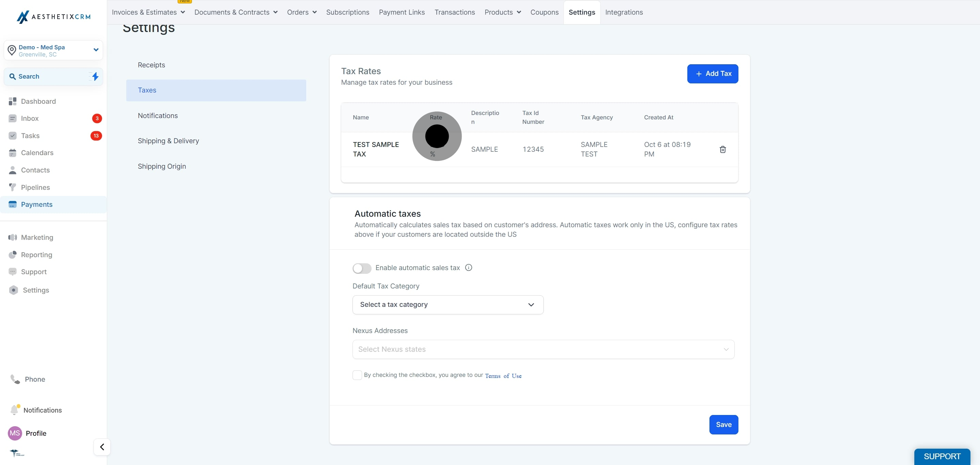The image size is (980, 465).
Task: Click the Save button
Action: (723, 425)
